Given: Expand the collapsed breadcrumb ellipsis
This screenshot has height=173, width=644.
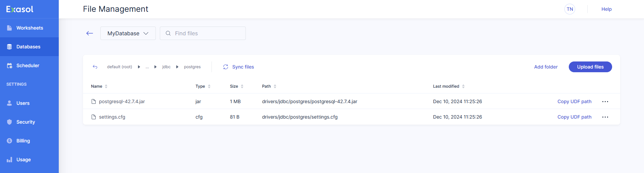Looking at the screenshot, I should 147,67.
